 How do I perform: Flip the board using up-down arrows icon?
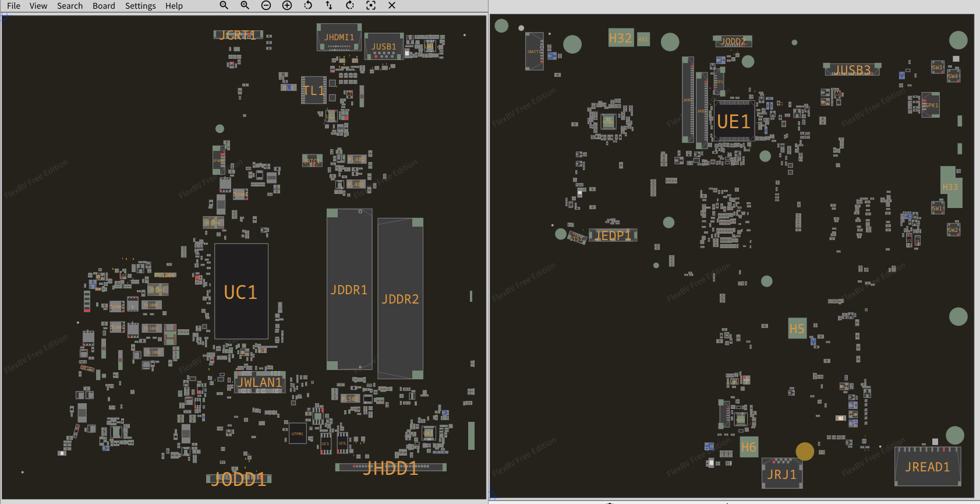[329, 5]
